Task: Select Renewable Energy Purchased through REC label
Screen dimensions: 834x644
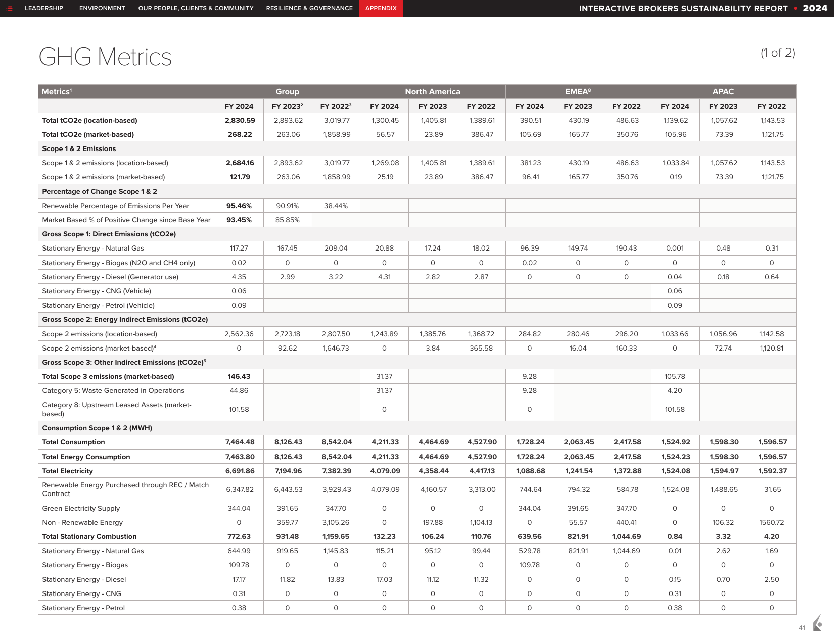Action: pyautogui.click(x=125, y=489)
